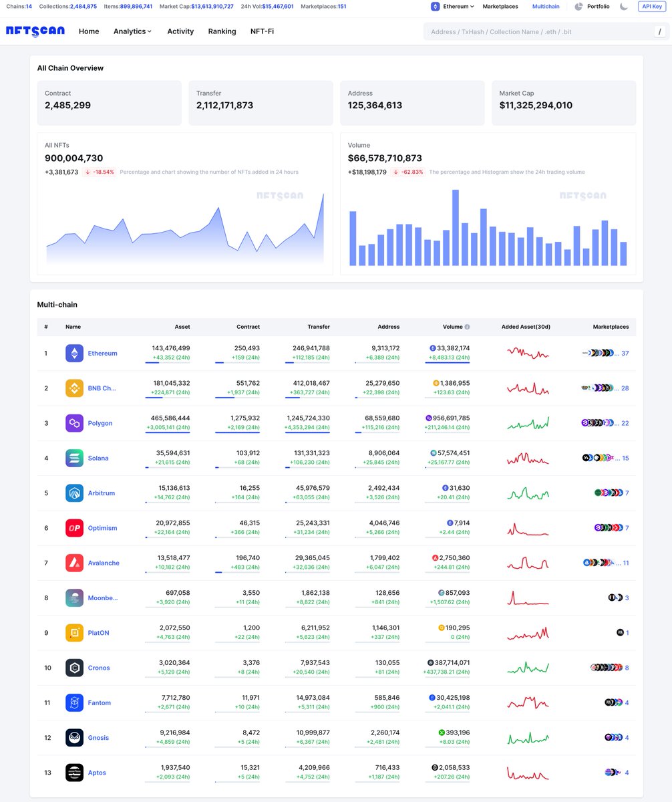This screenshot has height=802, width=672.
Task: Click the Added Asset(30d) column header
Action: point(526,327)
